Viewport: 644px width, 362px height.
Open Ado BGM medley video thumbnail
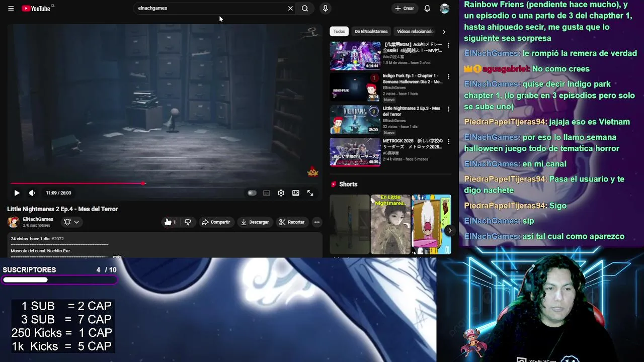tap(355, 55)
